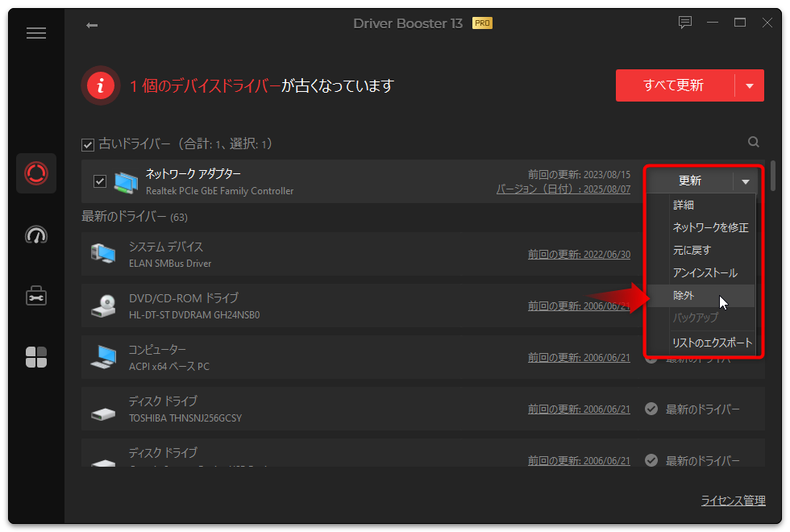Click the バージョン（日付）: 2025/08/07 link
This screenshot has height=532, width=790.
[x=563, y=189]
